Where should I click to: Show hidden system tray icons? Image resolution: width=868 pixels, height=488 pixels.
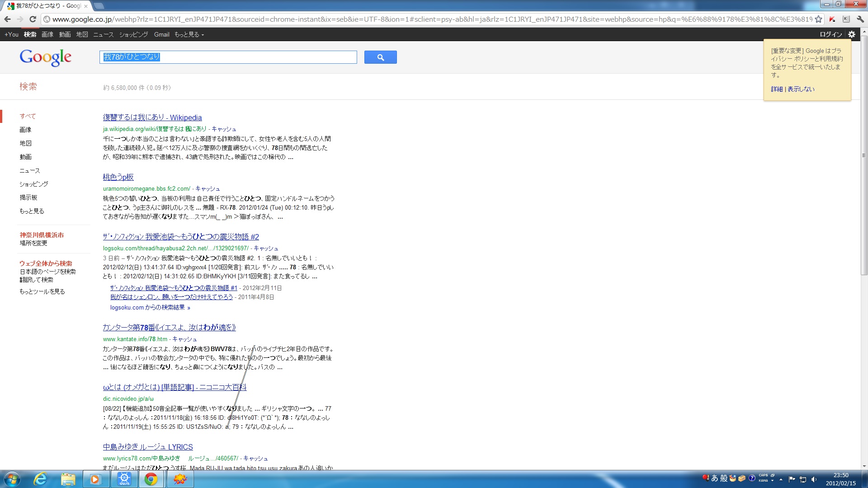781,479
